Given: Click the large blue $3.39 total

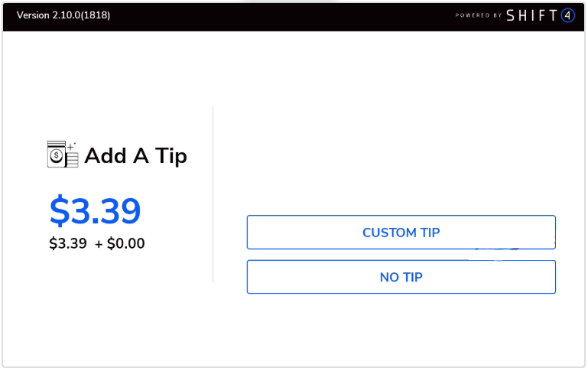Looking at the screenshot, I should pyautogui.click(x=95, y=210).
